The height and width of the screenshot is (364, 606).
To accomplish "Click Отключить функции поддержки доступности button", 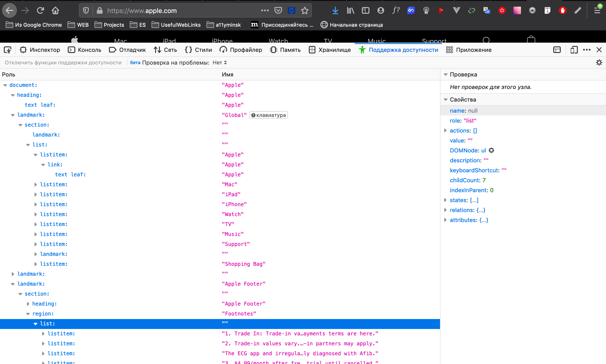I will [x=63, y=63].
